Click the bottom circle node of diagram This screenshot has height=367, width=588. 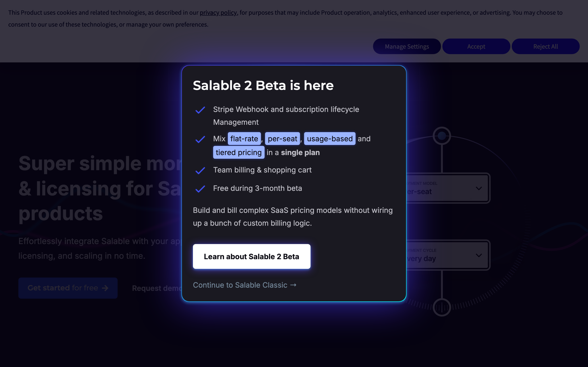tap(441, 308)
